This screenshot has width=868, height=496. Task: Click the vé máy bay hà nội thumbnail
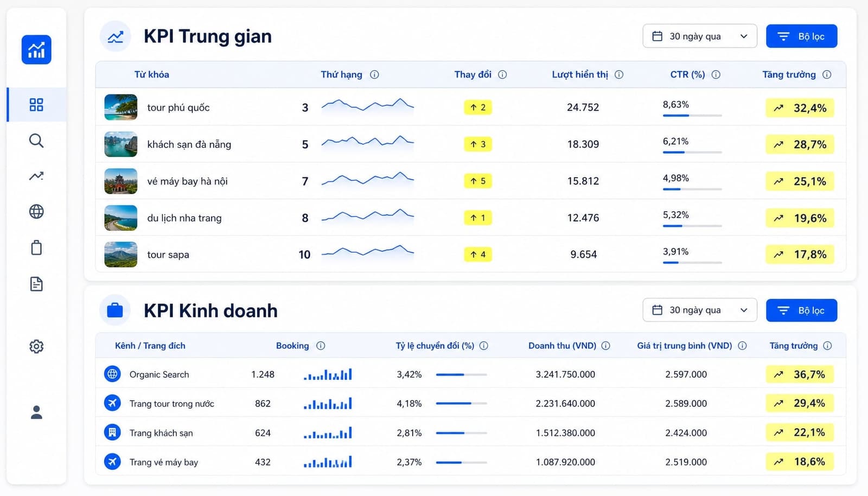[120, 181]
